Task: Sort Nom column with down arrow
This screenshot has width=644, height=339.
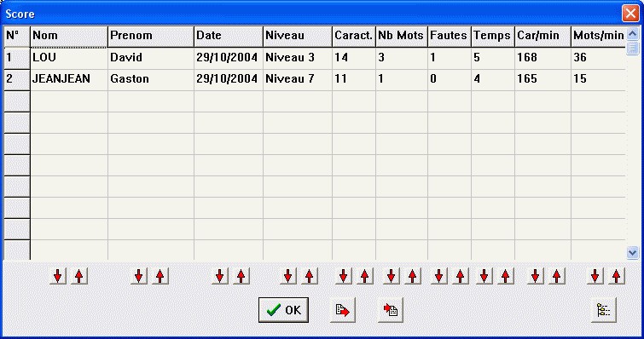Action: (x=58, y=276)
